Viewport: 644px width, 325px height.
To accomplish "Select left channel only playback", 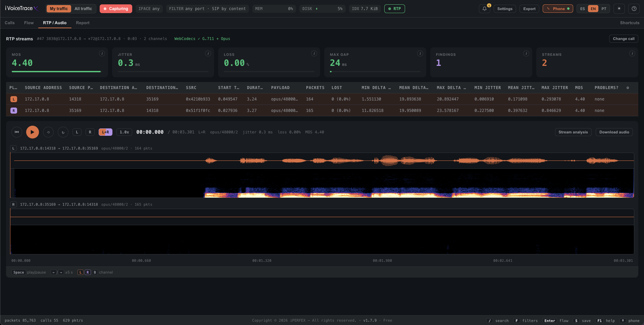I will click(77, 132).
